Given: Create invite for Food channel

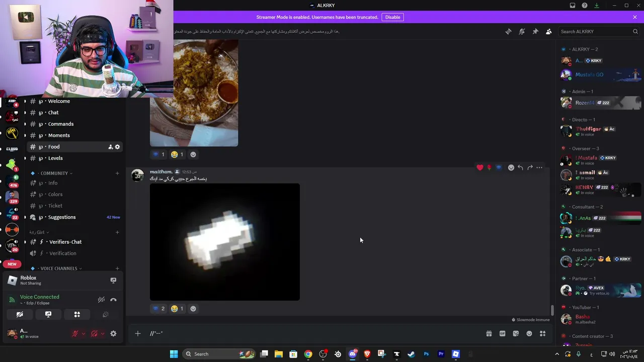Looking at the screenshot, I should (110, 147).
